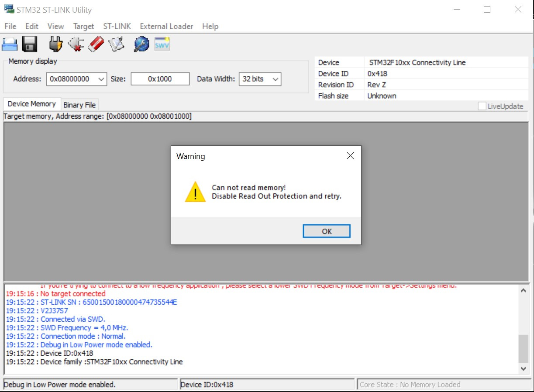Click the Full chip erase eraser icon
This screenshot has width=534, height=392.
click(x=96, y=44)
